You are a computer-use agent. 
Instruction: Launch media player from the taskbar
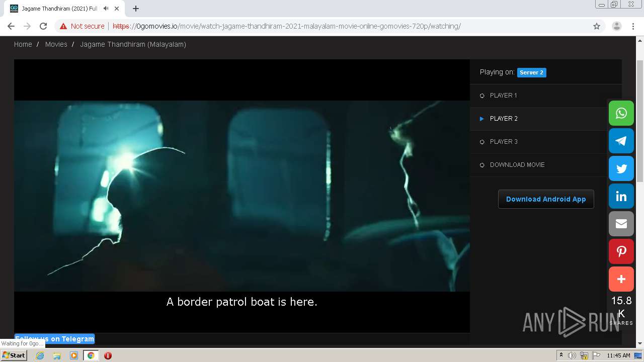74,355
